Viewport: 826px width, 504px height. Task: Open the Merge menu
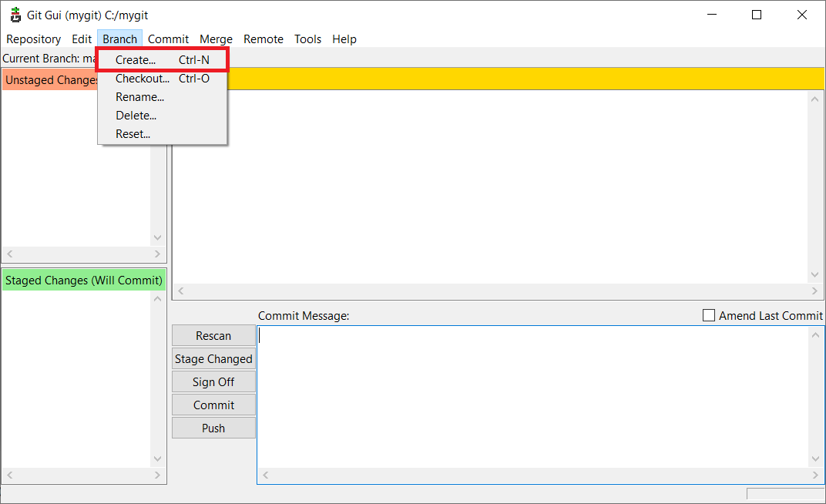[x=216, y=39]
